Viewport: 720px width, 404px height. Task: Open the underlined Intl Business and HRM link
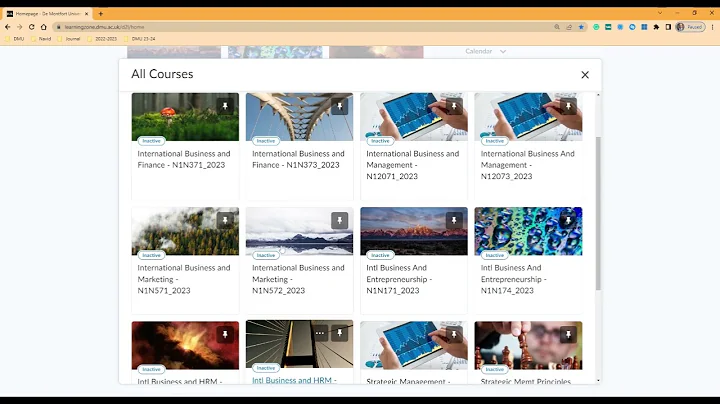294,380
